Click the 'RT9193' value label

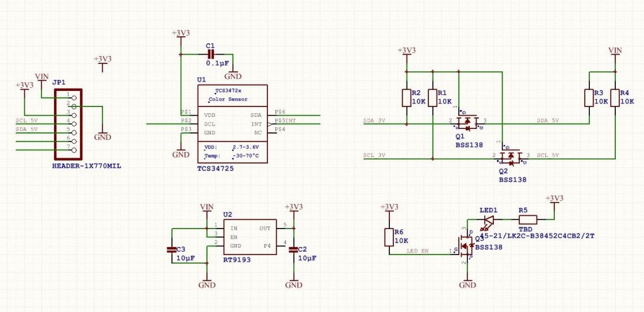pos(237,260)
